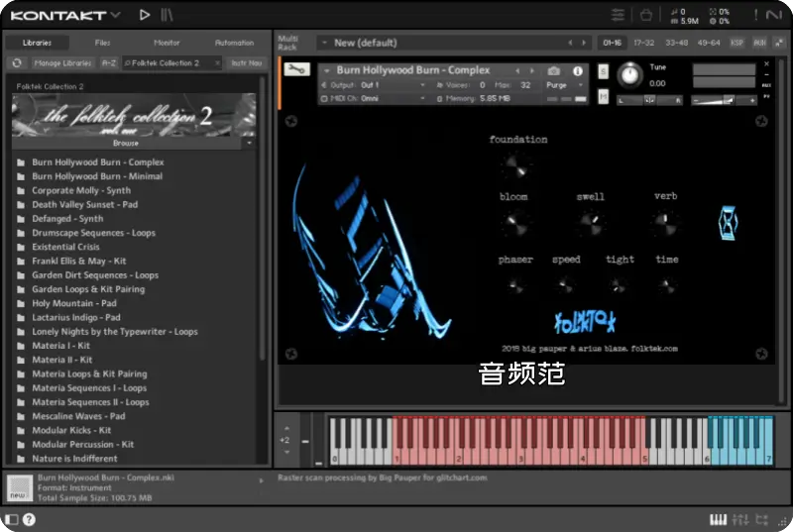
Task: Click the camera snapshot icon
Action: (x=554, y=70)
